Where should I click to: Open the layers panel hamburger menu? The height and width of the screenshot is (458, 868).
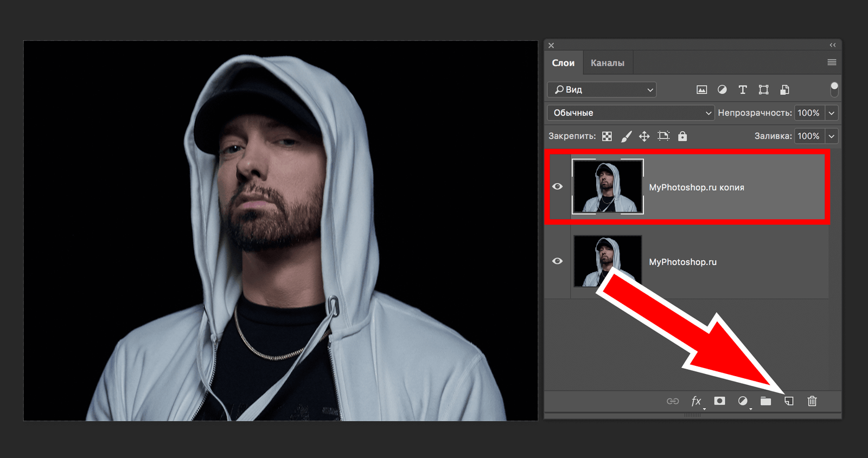click(x=831, y=62)
